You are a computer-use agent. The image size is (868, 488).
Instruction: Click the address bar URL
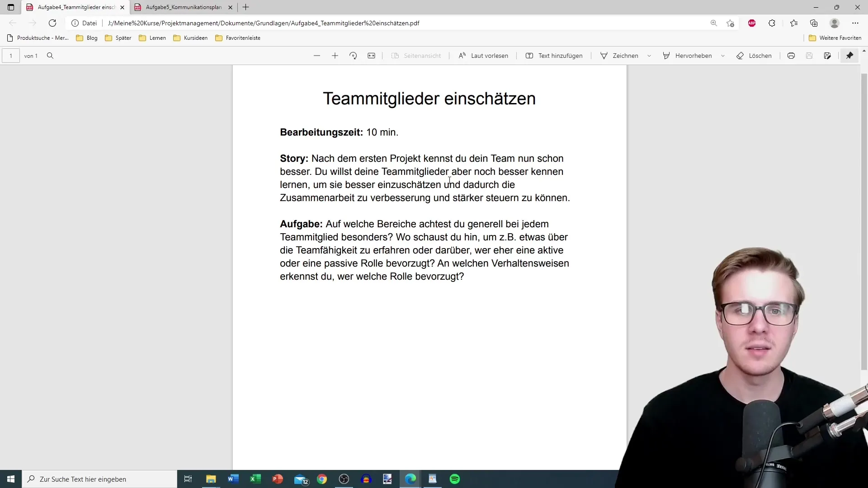pos(264,23)
